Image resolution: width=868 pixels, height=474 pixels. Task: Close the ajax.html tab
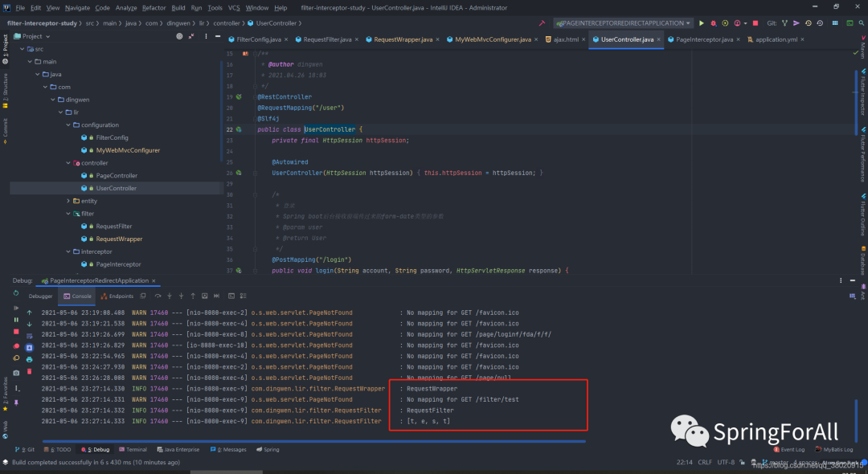pos(583,39)
